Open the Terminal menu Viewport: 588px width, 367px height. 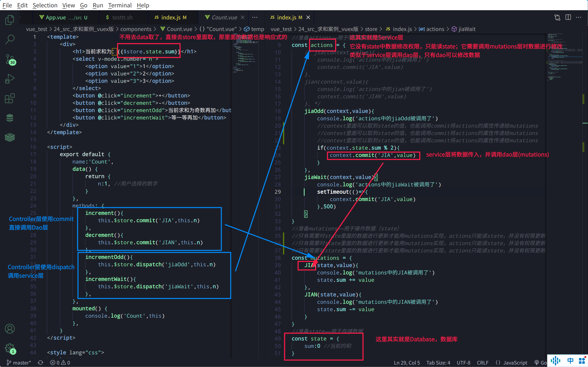click(x=120, y=5)
